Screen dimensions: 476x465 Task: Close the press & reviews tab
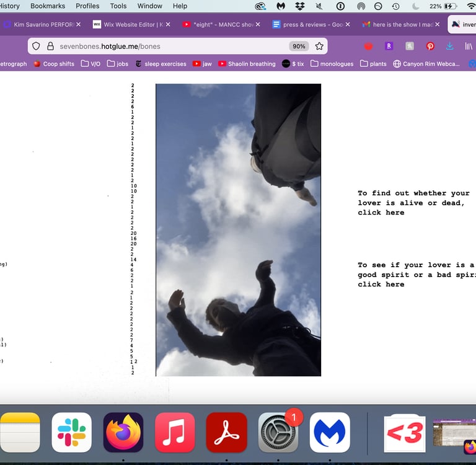click(348, 24)
